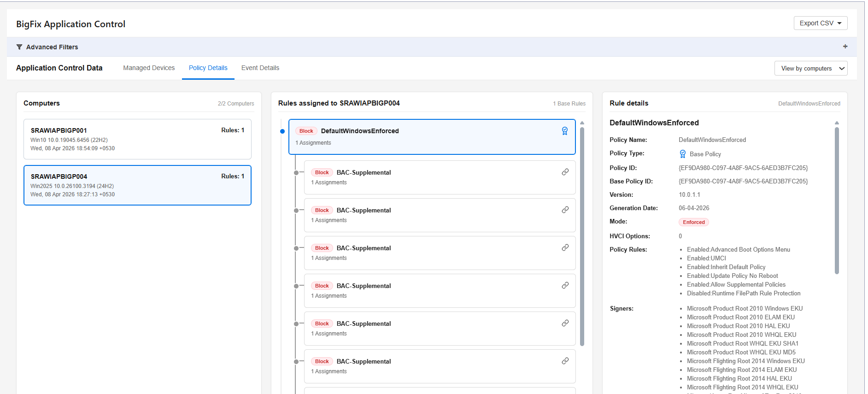Click the Block badge on DefaultWindowsEnforced rule
The width and height of the screenshot is (868, 394).
[x=306, y=131]
